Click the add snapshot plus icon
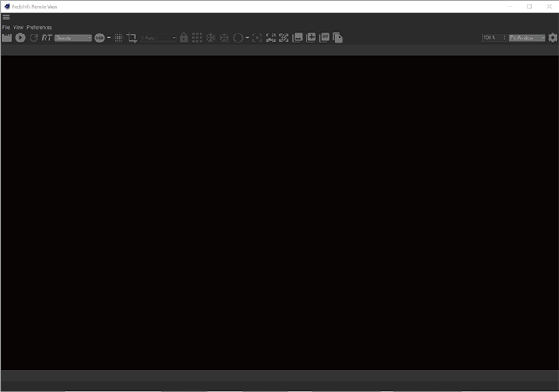This screenshot has height=392, width=559. 311,38
